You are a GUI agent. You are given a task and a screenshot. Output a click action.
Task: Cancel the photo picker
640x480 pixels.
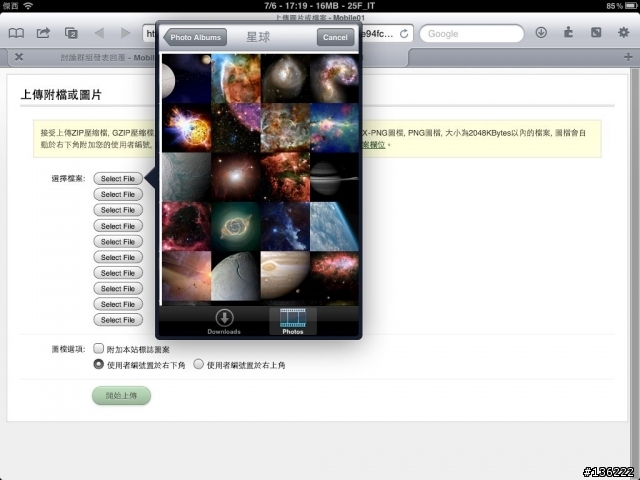(335, 38)
